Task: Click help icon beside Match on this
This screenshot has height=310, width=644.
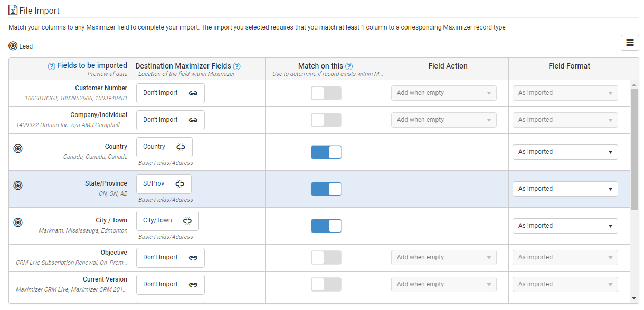Action: [349, 66]
